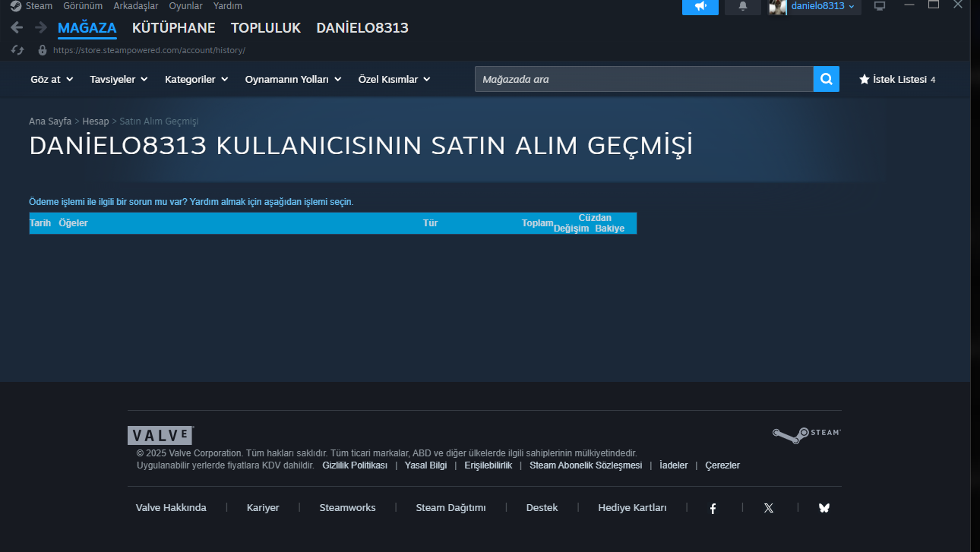The image size is (980, 552).
Task: Expand the Göz at dropdown
Action: [52, 79]
